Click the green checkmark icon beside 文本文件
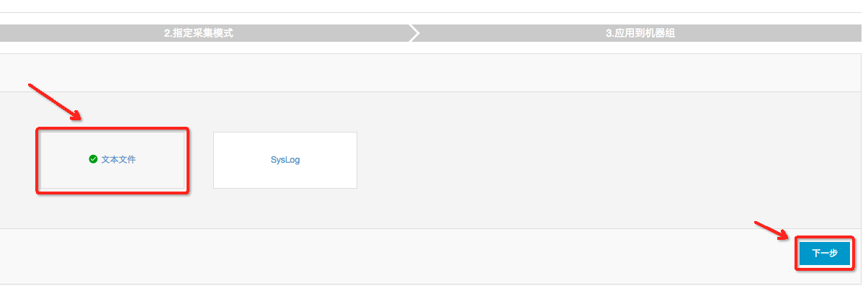This screenshot has width=868, height=296. (93, 159)
